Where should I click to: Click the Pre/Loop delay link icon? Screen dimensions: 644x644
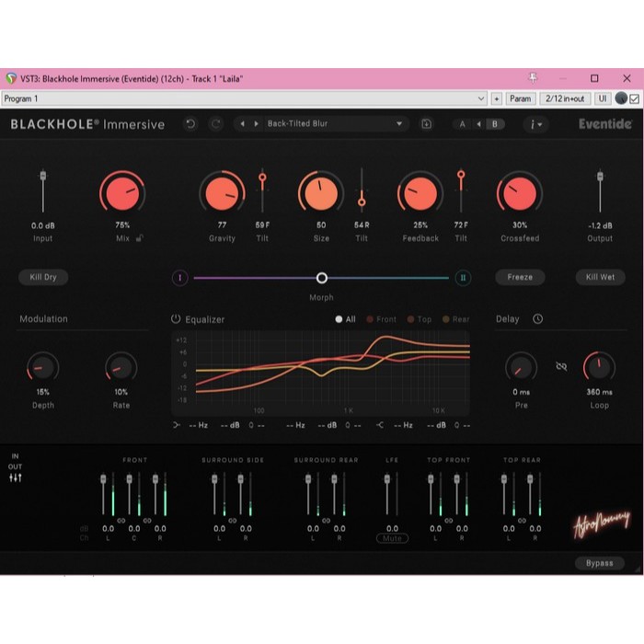561,366
